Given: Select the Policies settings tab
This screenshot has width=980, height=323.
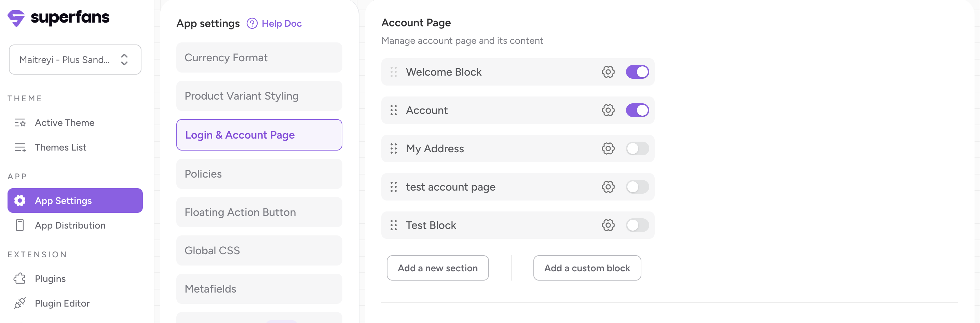Looking at the screenshot, I should (x=259, y=174).
